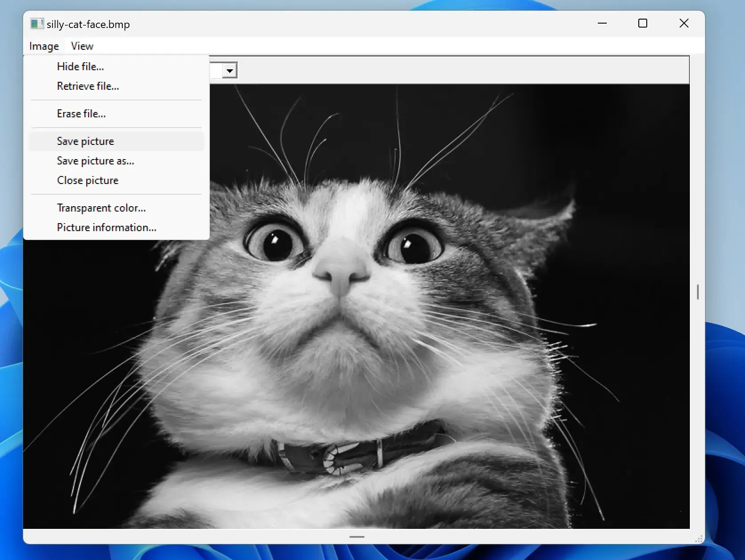Open the View menu
The width and height of the screenshot is (745, 560).
(82, 46)
